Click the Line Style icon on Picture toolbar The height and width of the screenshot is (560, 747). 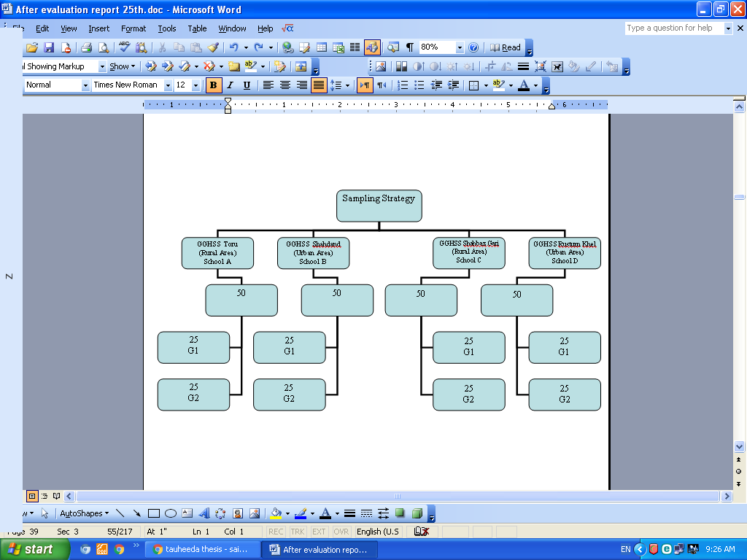[523, 66]
